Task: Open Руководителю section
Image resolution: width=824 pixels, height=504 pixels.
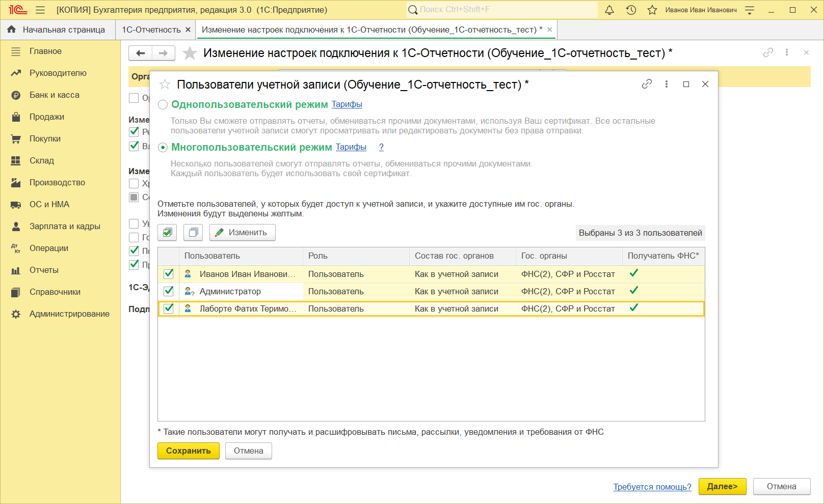Action: pos(58,73)
